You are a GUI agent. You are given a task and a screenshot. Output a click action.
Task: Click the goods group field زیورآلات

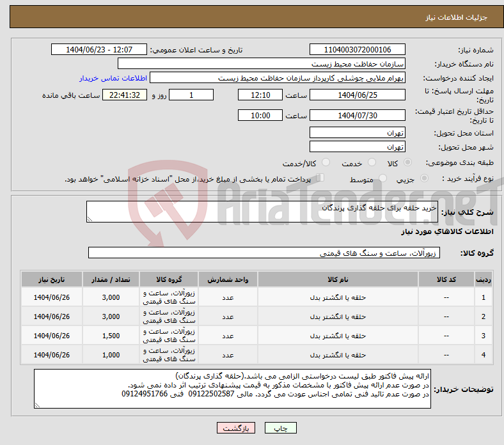(264, 253)
